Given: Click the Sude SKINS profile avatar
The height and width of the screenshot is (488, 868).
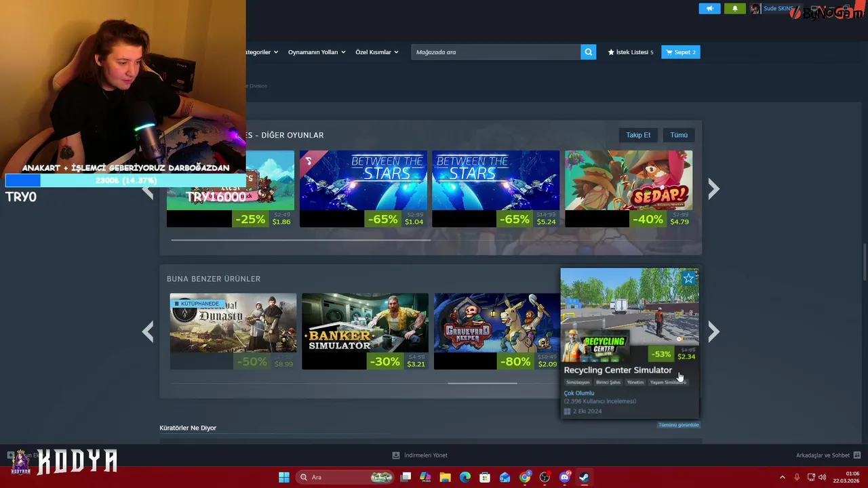Looking at the screenshot, I should [755, 9].
